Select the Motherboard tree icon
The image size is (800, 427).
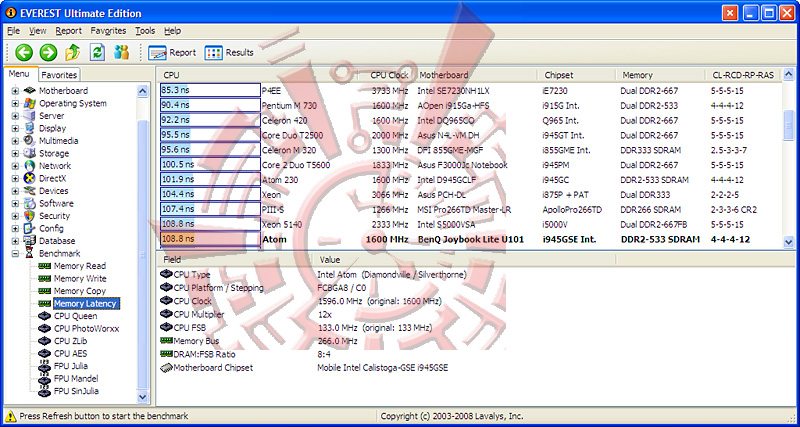click(x=30, y=91)
